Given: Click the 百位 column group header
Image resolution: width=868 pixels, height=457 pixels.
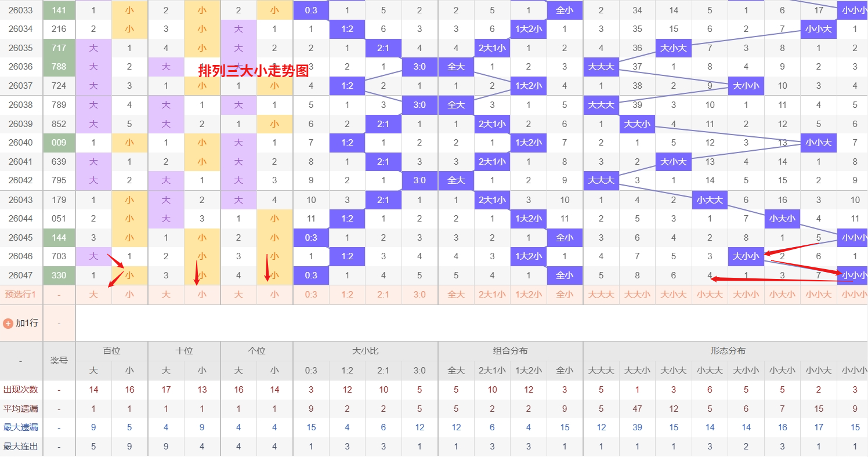Looking at the screenshot, I should [111, 351].
